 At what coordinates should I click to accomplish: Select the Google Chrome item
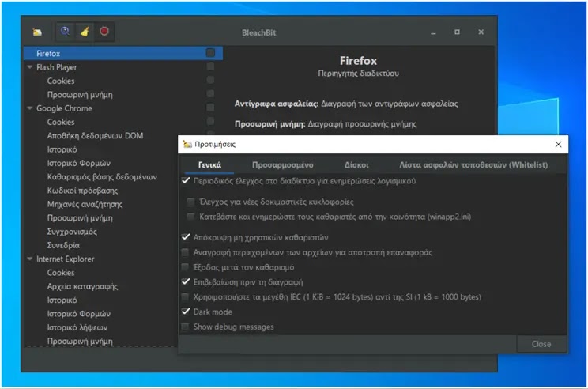tap(64, 108)
